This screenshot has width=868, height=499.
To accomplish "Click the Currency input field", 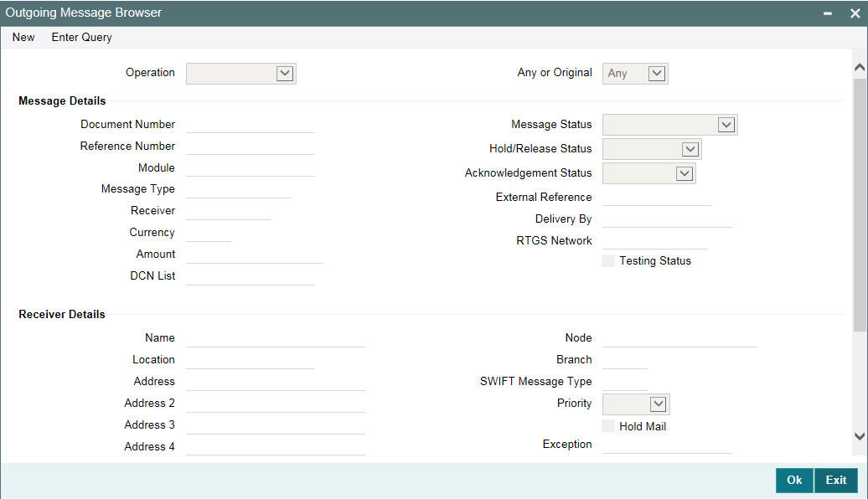I will [x=209, y=233].
